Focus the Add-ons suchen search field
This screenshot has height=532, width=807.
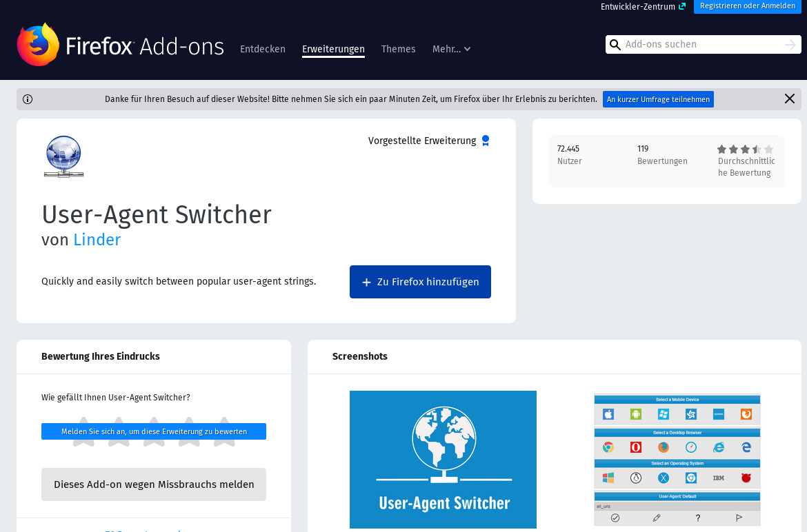[x=703, y=45]
